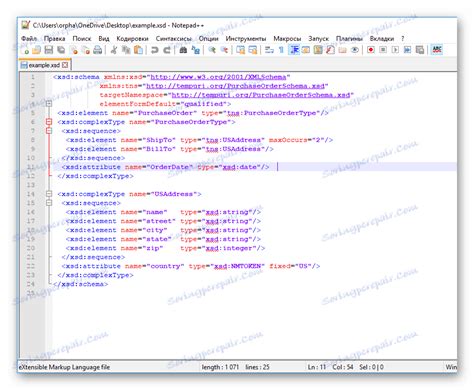The width and height of the screenshot is (474, 390).
Task: Save the recorded macro toolbar icon
Action: (420, 50)
